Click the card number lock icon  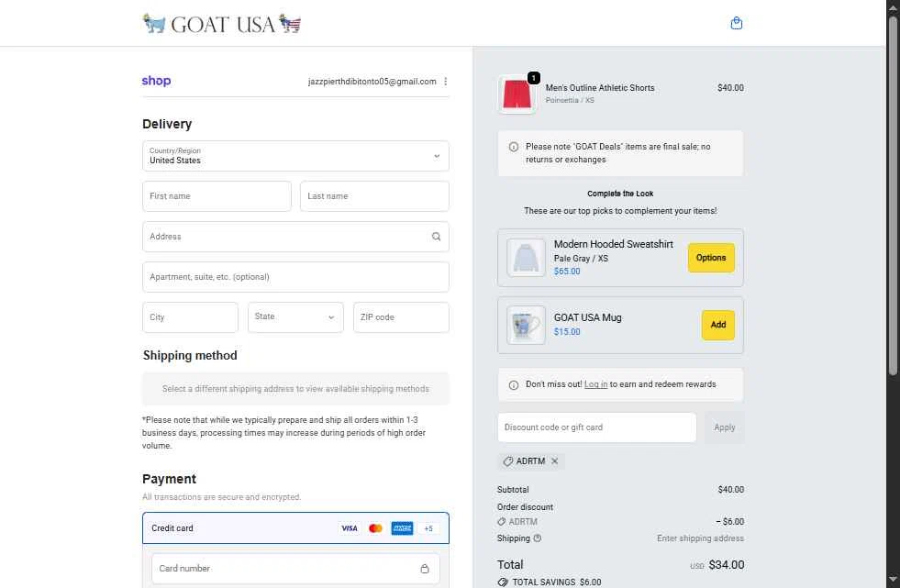[425, 569]
